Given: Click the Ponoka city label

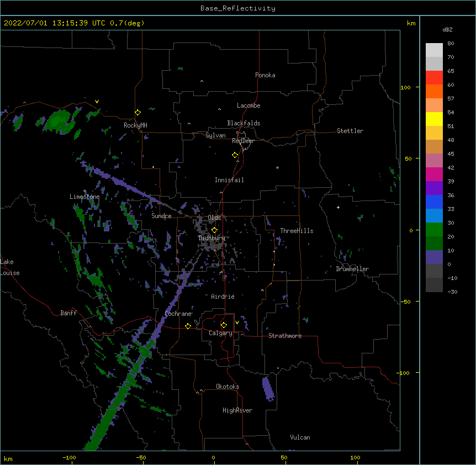Looking at the screenshot, I should point(265,75).
